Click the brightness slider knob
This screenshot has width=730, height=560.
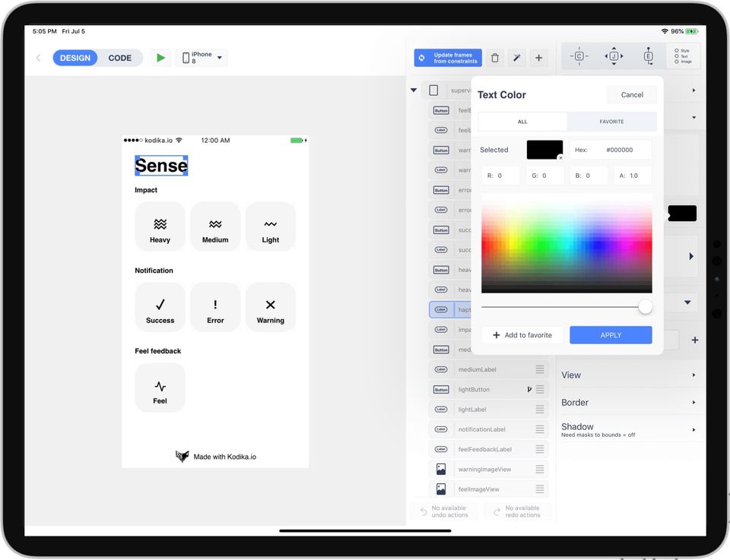click(645, 307)
